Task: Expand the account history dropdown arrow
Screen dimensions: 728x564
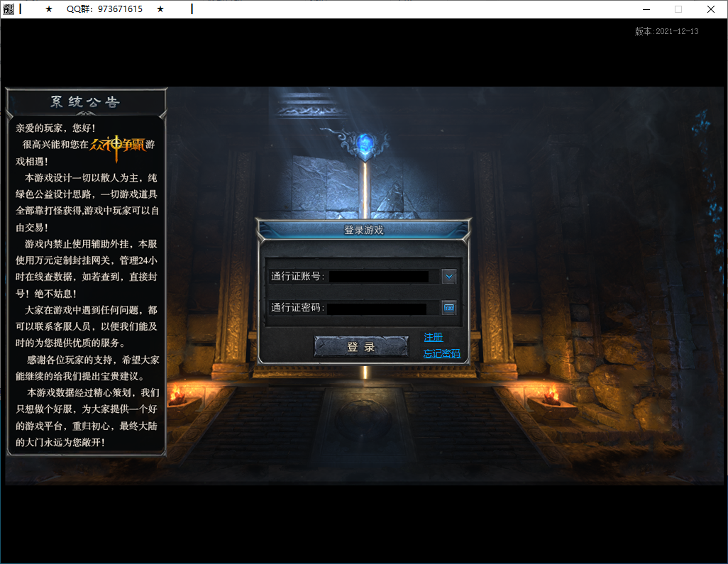Action: click(x=449, y=277)
